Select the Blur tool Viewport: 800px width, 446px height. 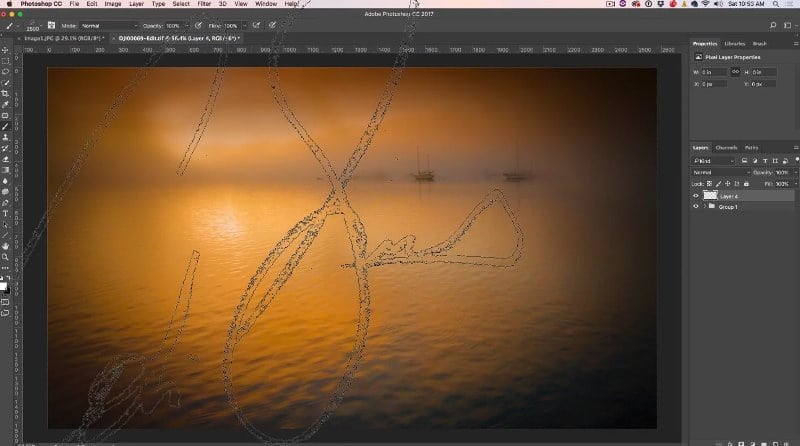point(5,181)
